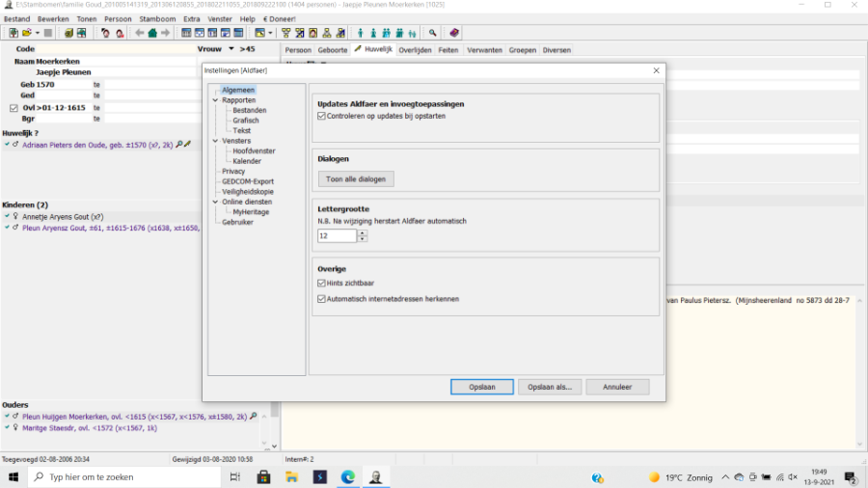Collapse the Vensters tree node

coord(215,141)
